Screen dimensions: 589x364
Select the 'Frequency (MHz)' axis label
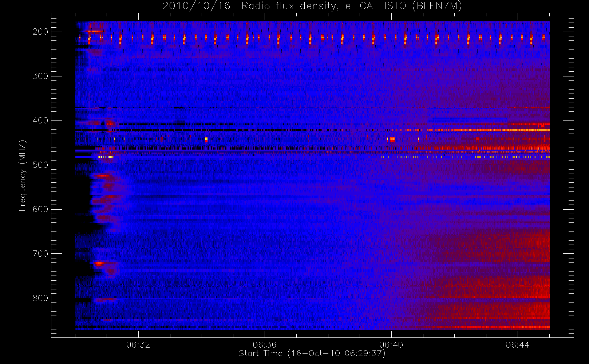point(23,175)
